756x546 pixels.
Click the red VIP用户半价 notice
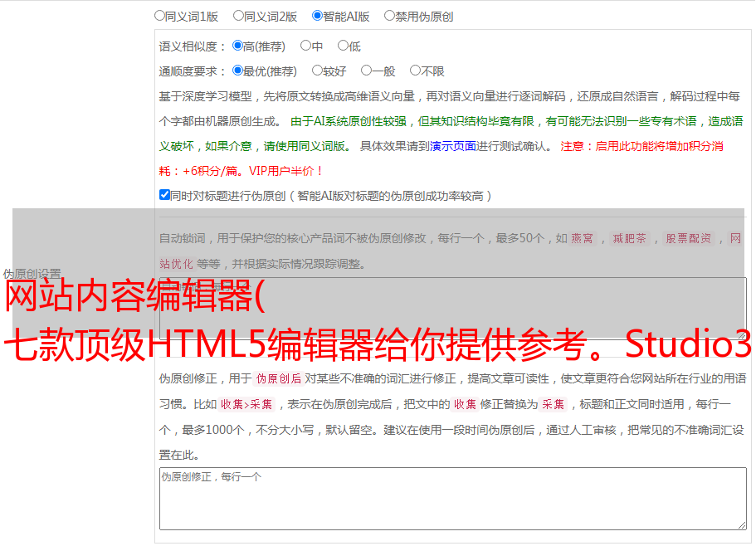click(x=286, y=171)
